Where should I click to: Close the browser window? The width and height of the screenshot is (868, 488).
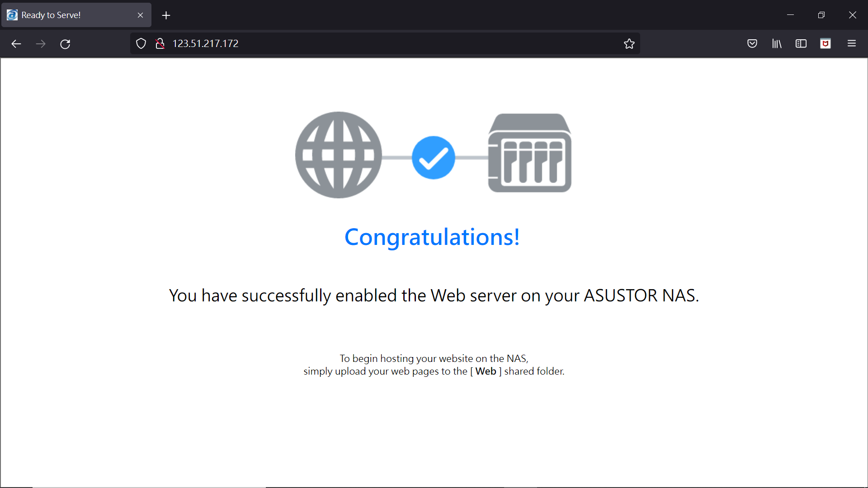click(853, 15)
